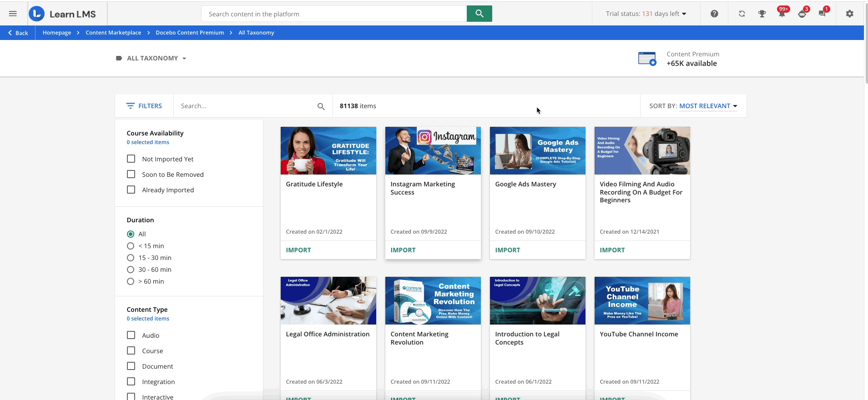
Task: Expand the Trial status dropdown
Action: tap(646, 14)
